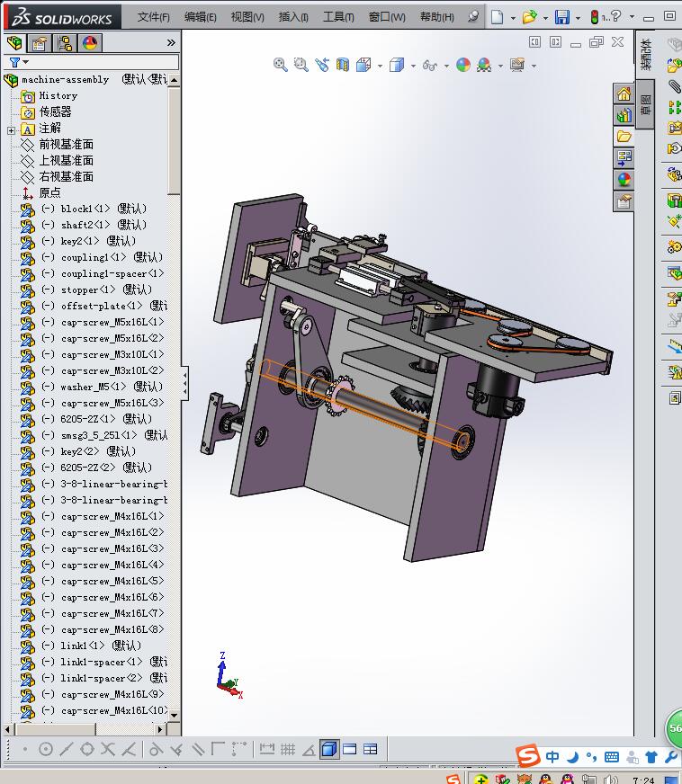
Task: Click the Measure ruler icon in right toolbar
Action: (x=675, y=345)
